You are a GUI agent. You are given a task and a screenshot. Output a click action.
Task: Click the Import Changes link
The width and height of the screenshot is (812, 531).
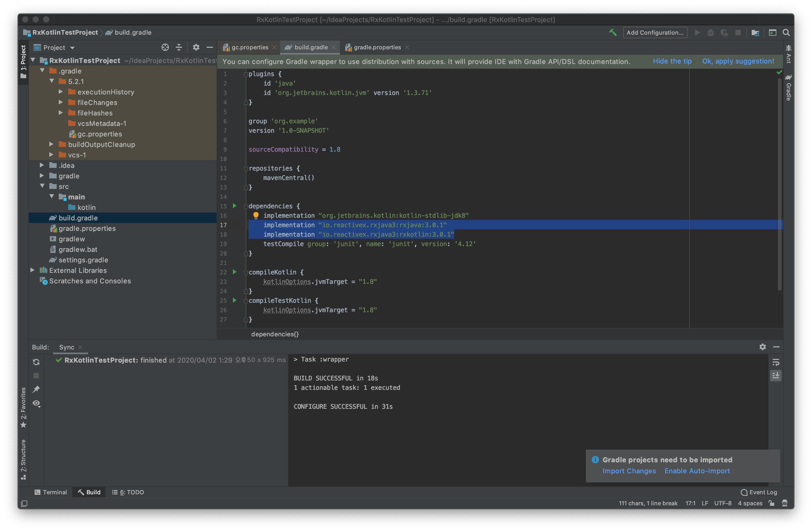tap(629, 471)
